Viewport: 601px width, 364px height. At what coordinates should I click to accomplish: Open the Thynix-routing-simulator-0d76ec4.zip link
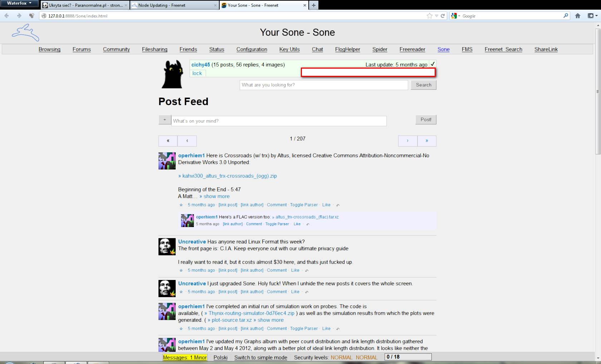[249, 313]
